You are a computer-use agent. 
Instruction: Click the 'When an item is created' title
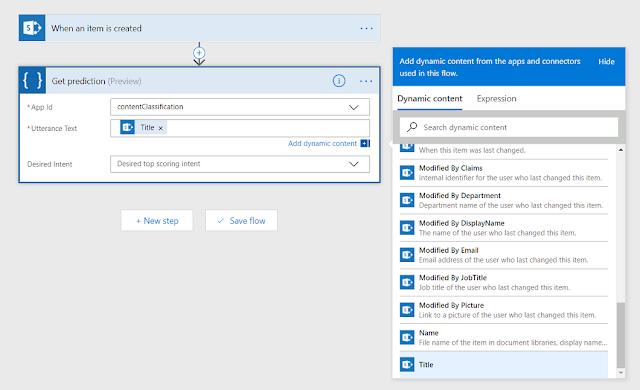coord(96,29)
